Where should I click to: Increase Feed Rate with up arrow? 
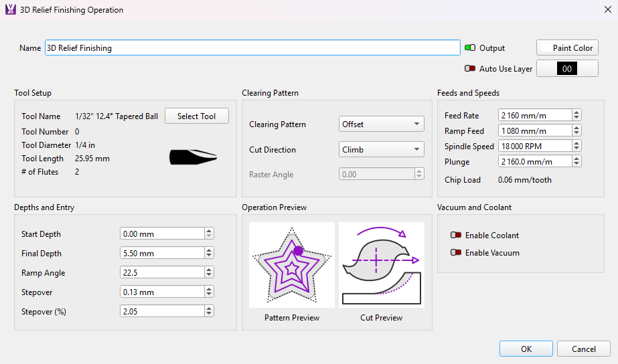[576, 112]
